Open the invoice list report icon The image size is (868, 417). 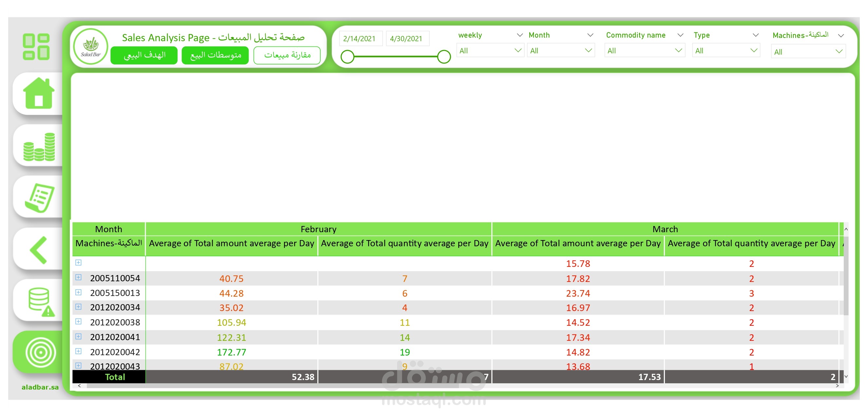(x=39, y=198)
